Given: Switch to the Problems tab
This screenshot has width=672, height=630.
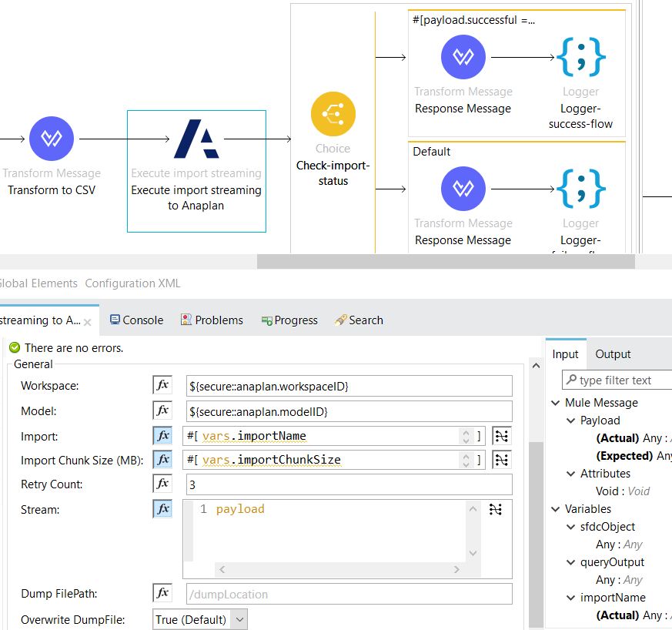Looking at the screenshot, I should (212, 320).
